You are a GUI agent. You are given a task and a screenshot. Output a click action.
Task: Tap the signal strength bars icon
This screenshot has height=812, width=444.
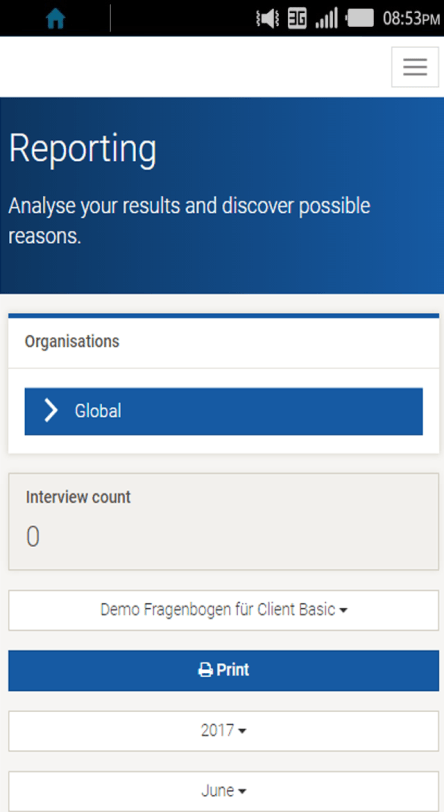click(x=326, y=19)
